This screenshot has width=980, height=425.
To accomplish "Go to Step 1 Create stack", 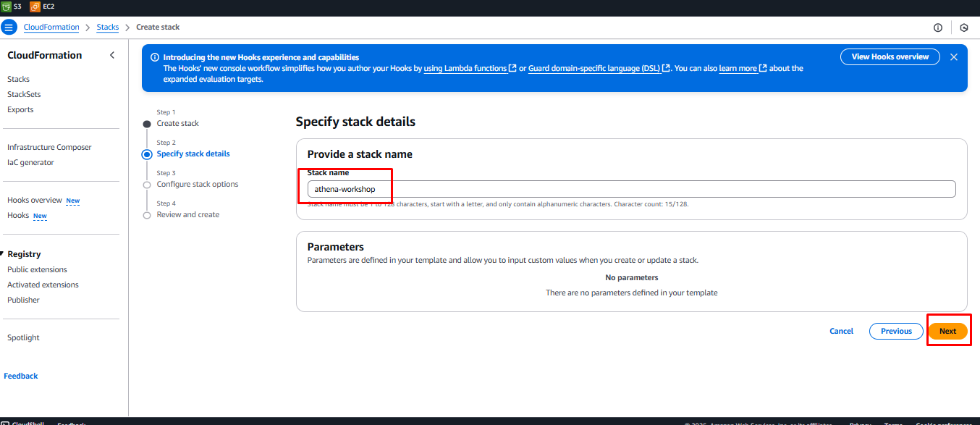I will [x=177, y=123].
